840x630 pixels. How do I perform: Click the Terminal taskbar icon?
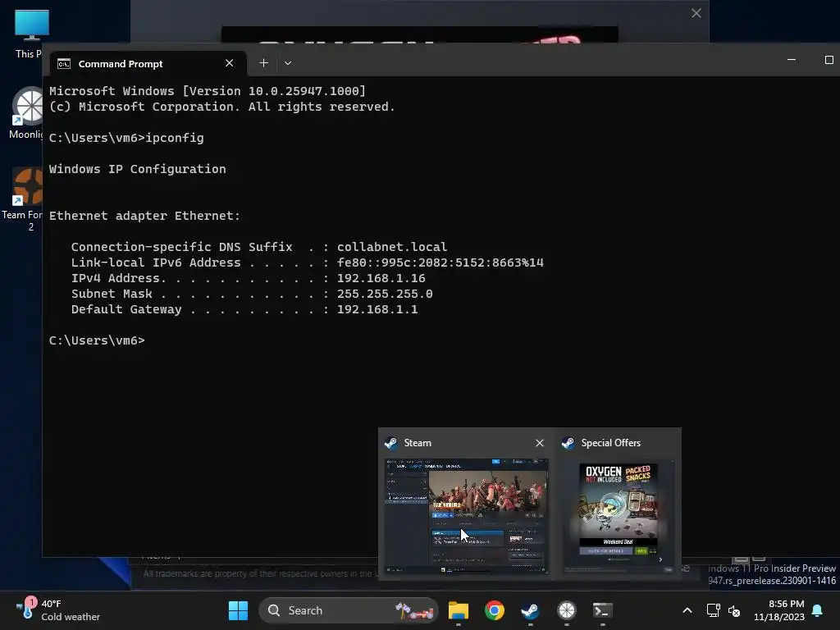pyautogui.click(x=603, y=610)
